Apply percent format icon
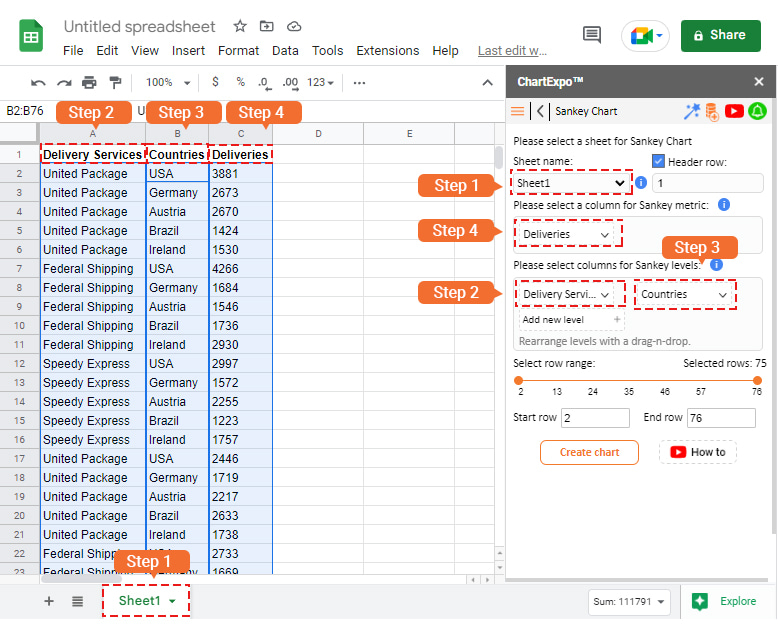 pyautogui.click(x=241, y=82)
